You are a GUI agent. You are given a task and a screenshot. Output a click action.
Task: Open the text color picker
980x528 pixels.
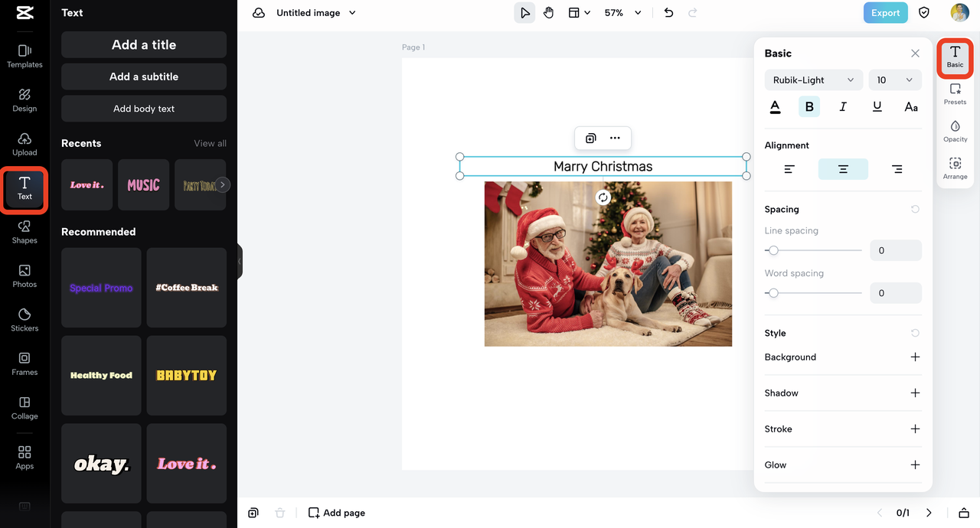[775, 107]
